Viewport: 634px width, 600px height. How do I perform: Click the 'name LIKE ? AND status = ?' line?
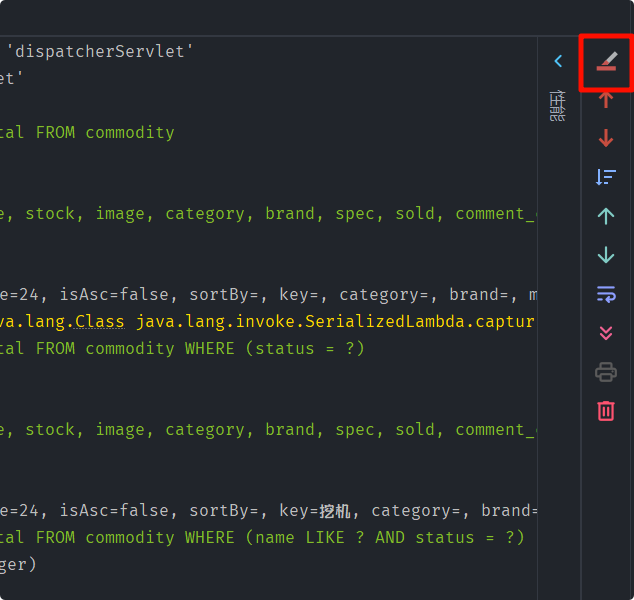(x=262, y=538)
